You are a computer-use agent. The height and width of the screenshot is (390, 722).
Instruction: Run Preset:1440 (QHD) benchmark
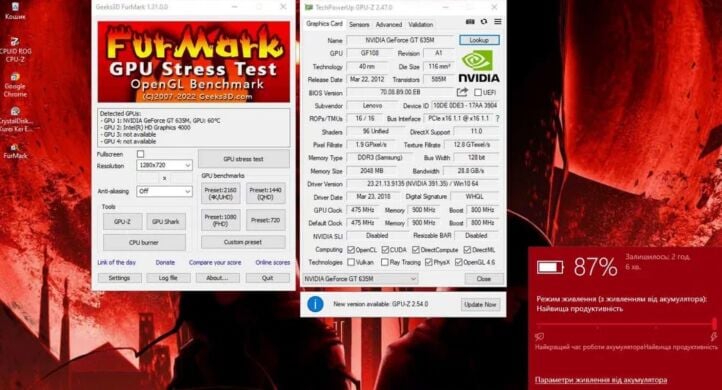click(x=266, y=193)
